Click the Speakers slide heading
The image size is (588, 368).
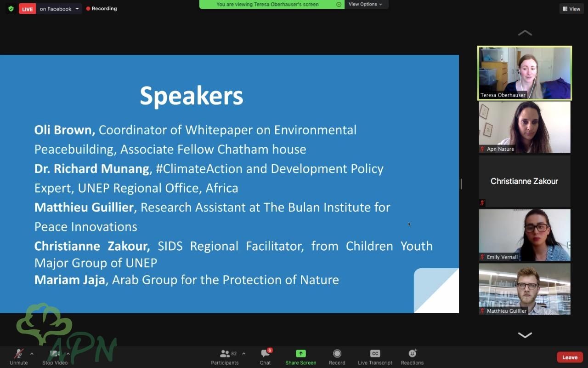click(x=192, y=96)
